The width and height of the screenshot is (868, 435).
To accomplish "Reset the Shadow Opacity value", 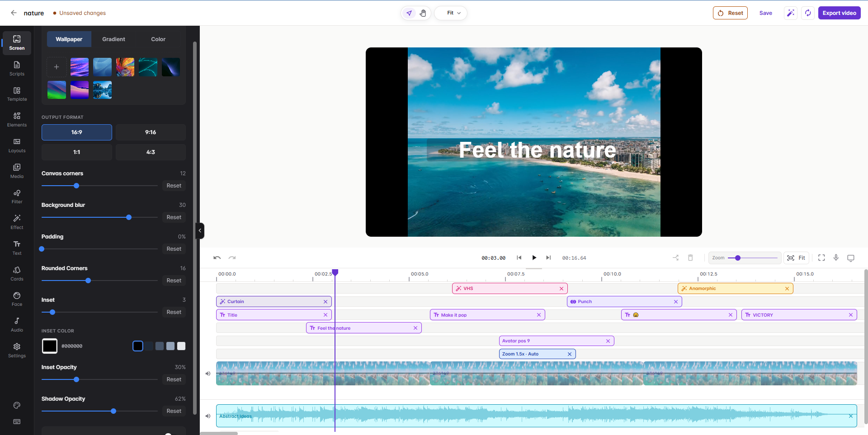I will [x=174, y=411].
